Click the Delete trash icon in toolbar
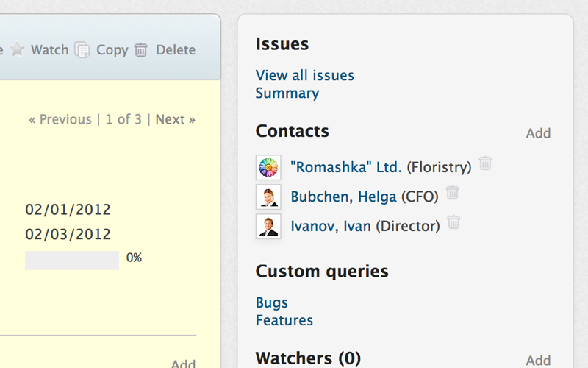The height and width of the screenshot is (368, 588). (x=141, y=50)
